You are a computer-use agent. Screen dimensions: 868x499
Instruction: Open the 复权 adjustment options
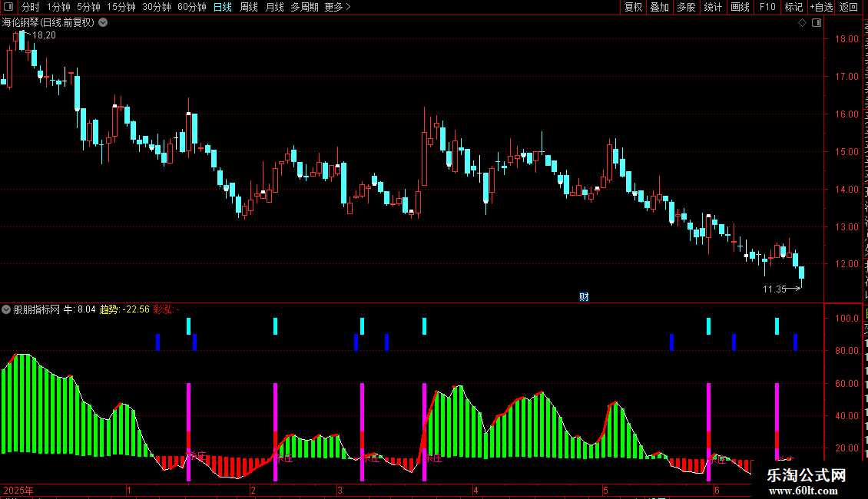[633, 7]
